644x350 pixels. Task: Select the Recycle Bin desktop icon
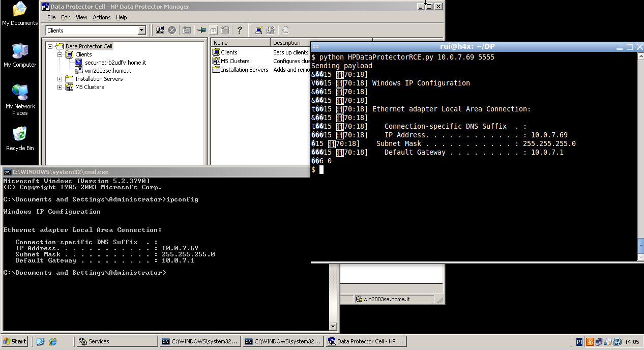pos(20,138)
